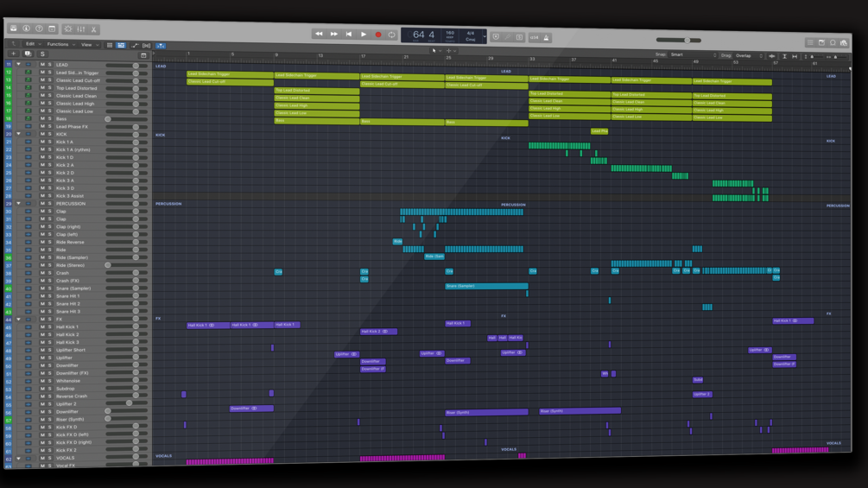Click the Fast Forward transport button
The width and height of the screenshot is (868, 488).
tap(333, 34)
